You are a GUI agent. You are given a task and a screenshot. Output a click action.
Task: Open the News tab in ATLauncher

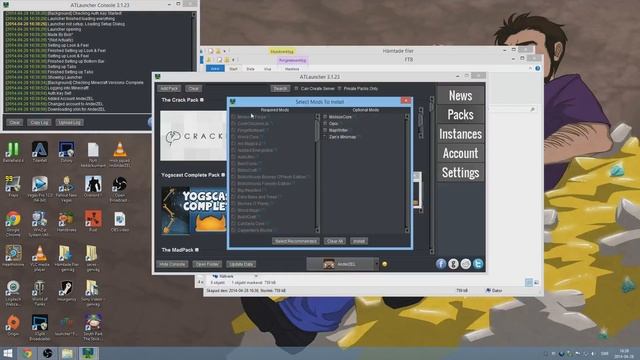tap(460, 95)
